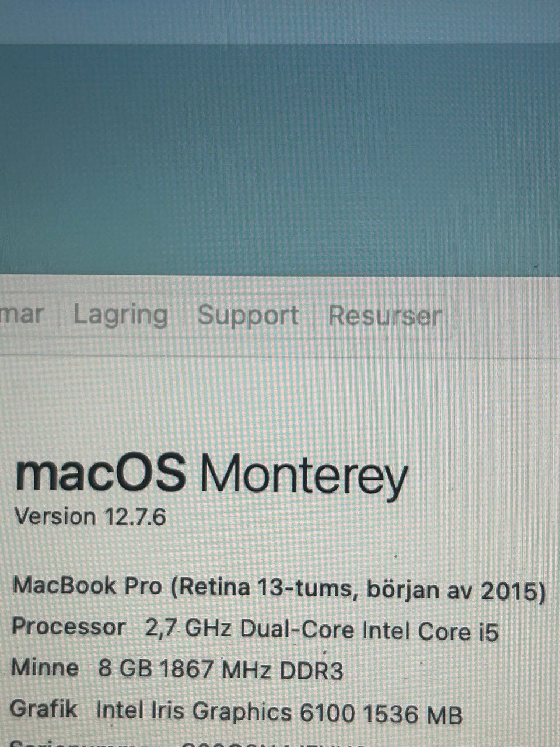This screenshot has height=747, width=560.
Task: Click the 2,7 GHz Dual-Core Intel Core i5 value
Action: pyautogui.click(x=321, y=630)
